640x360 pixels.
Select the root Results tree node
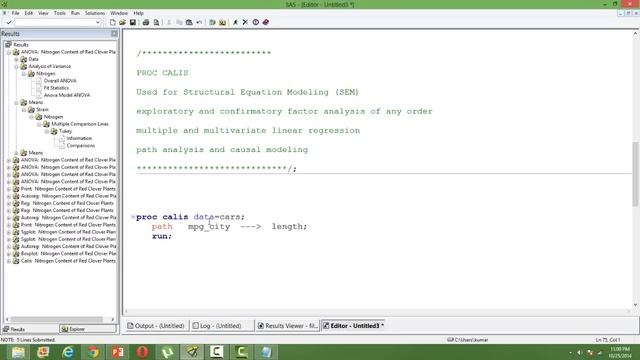click(20, 45)
